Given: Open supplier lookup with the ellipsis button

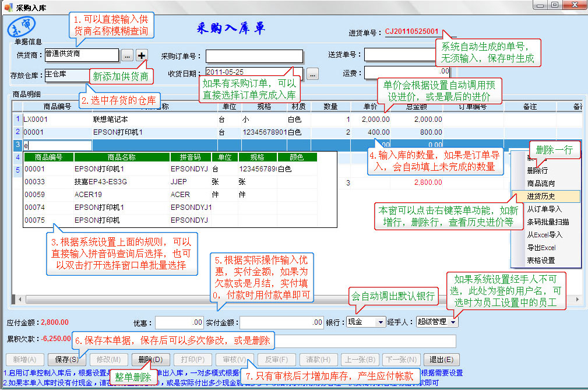Looking at the screenshot, I should click(128, 56).
